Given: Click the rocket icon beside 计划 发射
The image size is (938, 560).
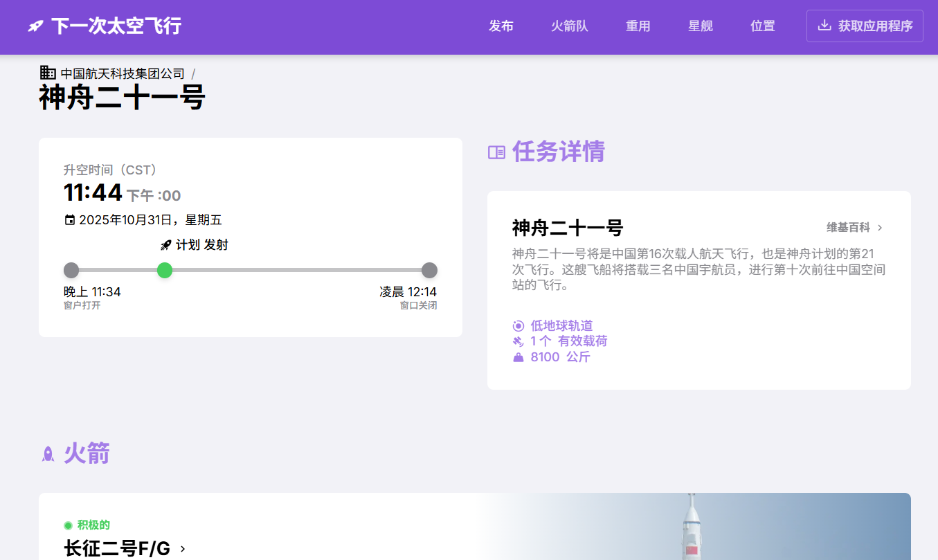Looking at the screenshot, I should pyautogui.click(x=165, y=245).
